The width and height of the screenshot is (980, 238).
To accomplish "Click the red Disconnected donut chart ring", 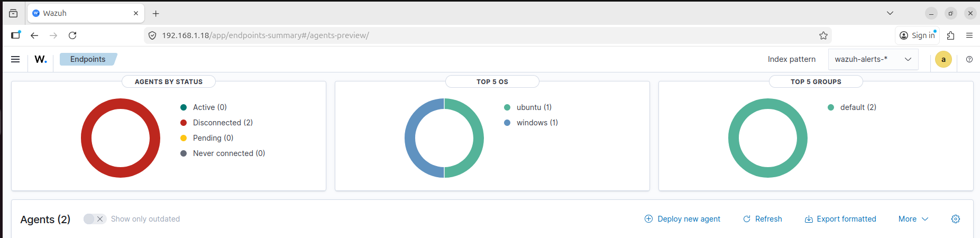I will point(87,138).
